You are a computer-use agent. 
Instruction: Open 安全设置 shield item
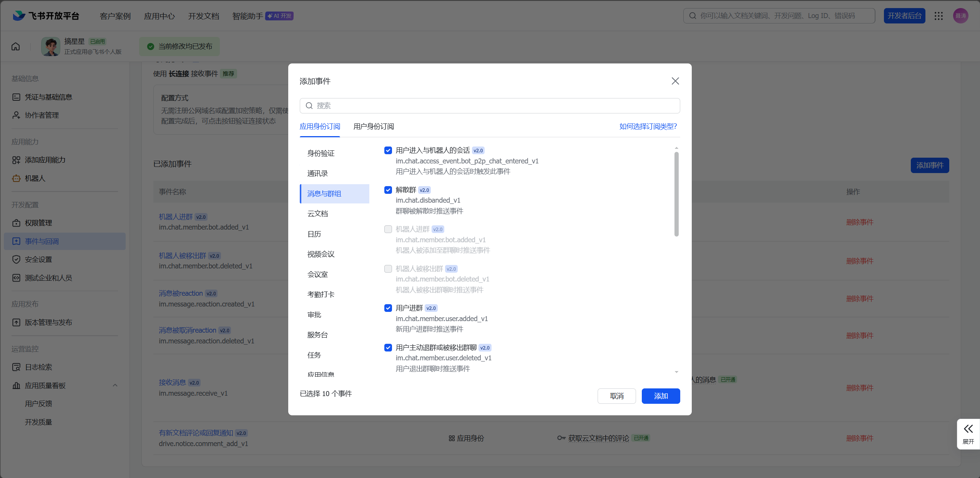(38, 260)
